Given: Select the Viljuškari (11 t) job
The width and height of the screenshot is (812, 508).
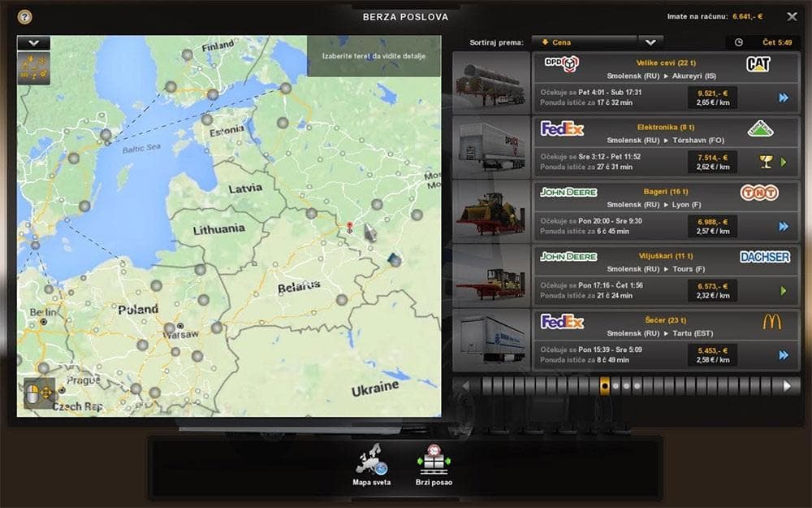Looking at the screenshot, I should [x=666, y=276].
